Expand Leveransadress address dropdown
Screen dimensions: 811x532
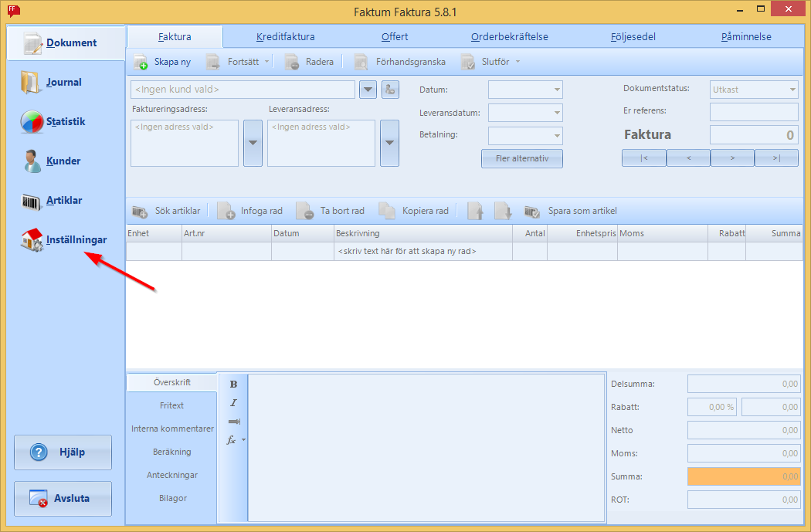click(x=389, y=143)
